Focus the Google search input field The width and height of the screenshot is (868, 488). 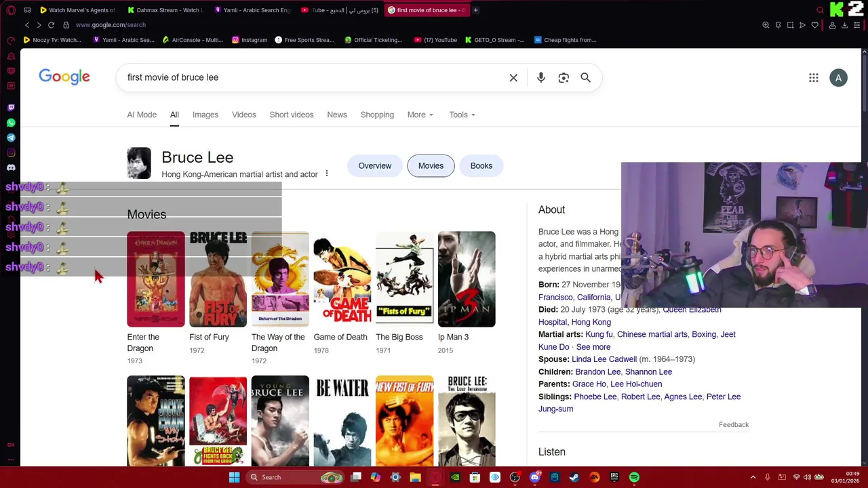tap(312, 77)
